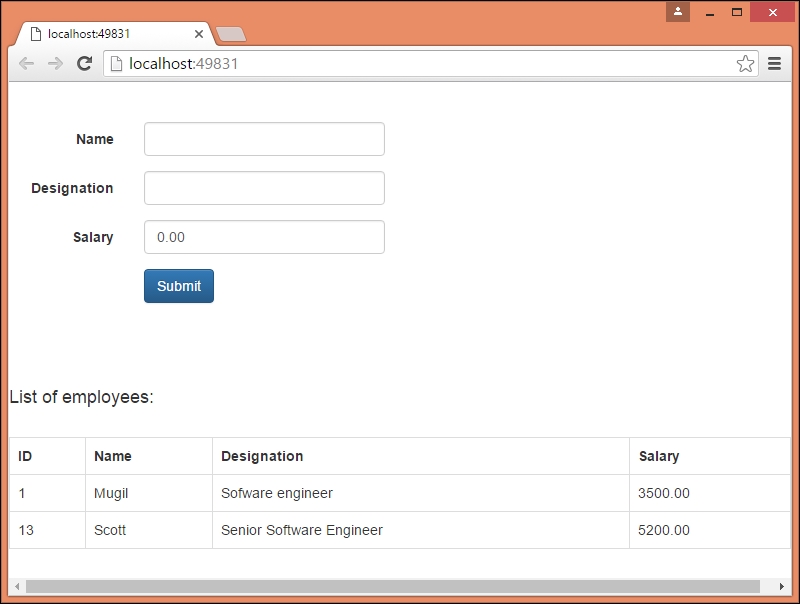Image resolution: width=800 pixels, height=604 pixels.
Task: Click the Designation column header in table
Action: point(421,456)
